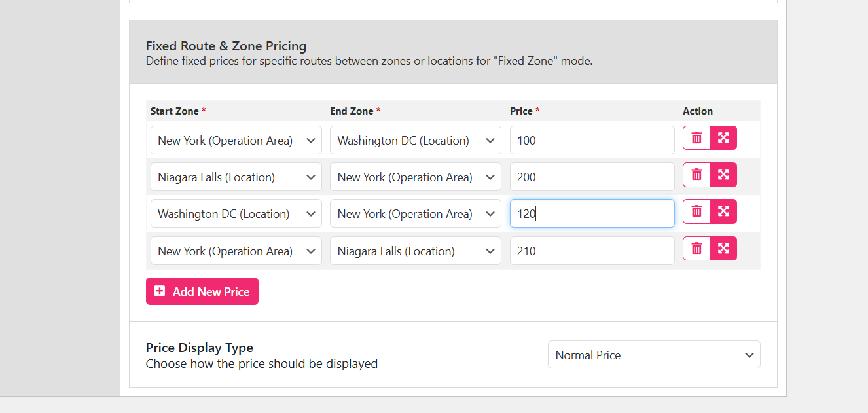Click the move icon on the 200 price row
This screenshot has width=868, height=413.
pos(723,175)
